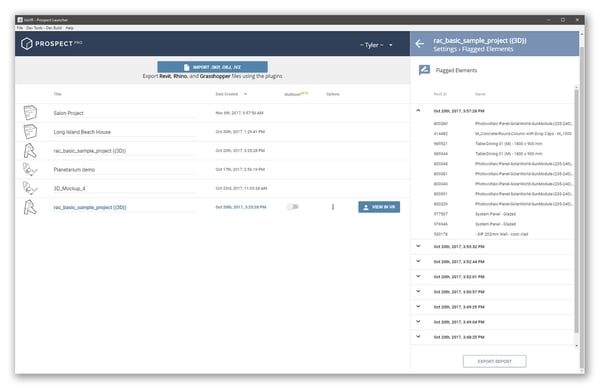Sort by Date Created column arrow
The height and width of the screenshot is (389, 600).
[245, 94]
